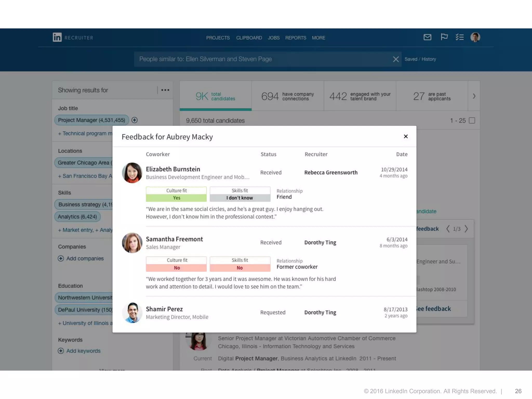
Task: Click plus icon next to Project Manager
Action: click(135, 120)
